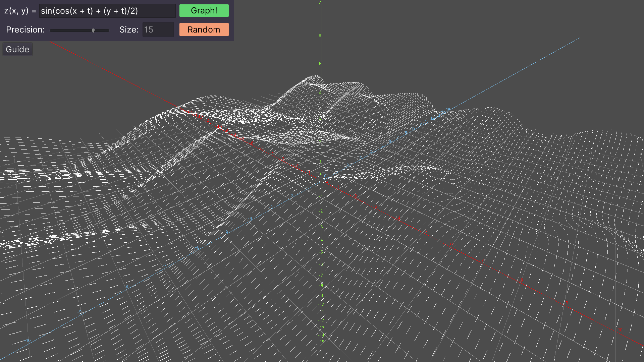Viewport: 644px width, 362px height.
Task: Click the Precision: label
Action: pos(25,29)
